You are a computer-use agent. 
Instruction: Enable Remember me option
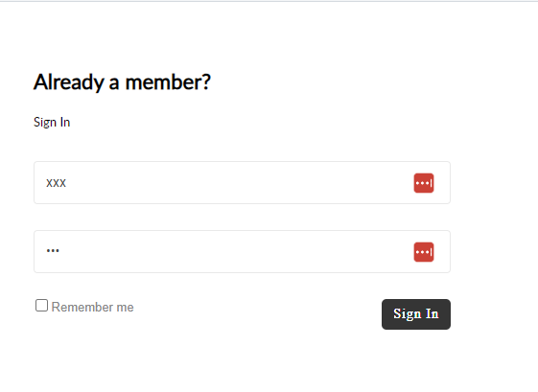click(x=41, y=305)
